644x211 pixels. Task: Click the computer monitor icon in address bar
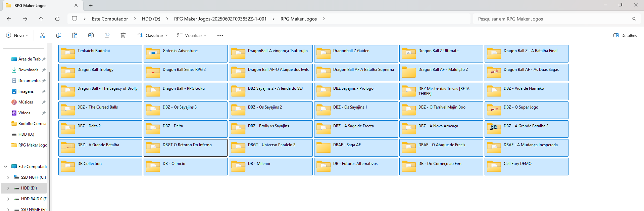(x=75, y=19)
